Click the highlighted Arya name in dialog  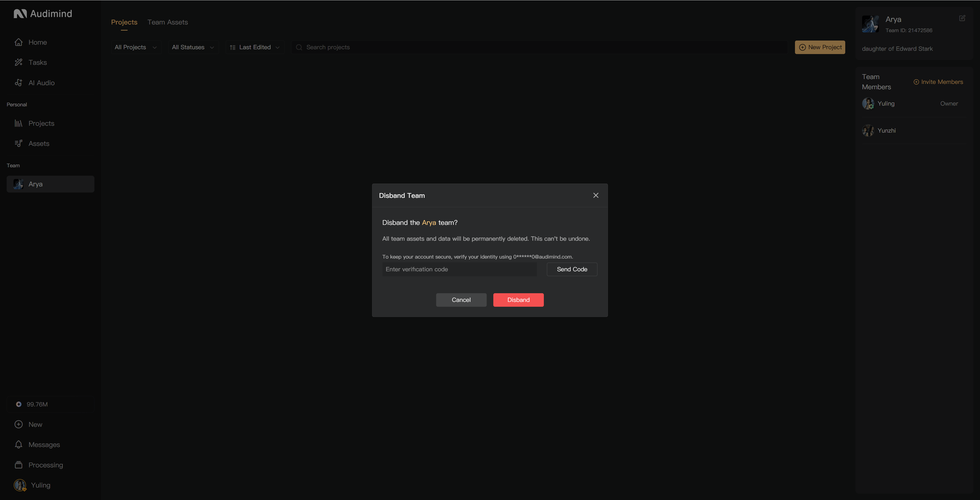click(x=429, y=223)
